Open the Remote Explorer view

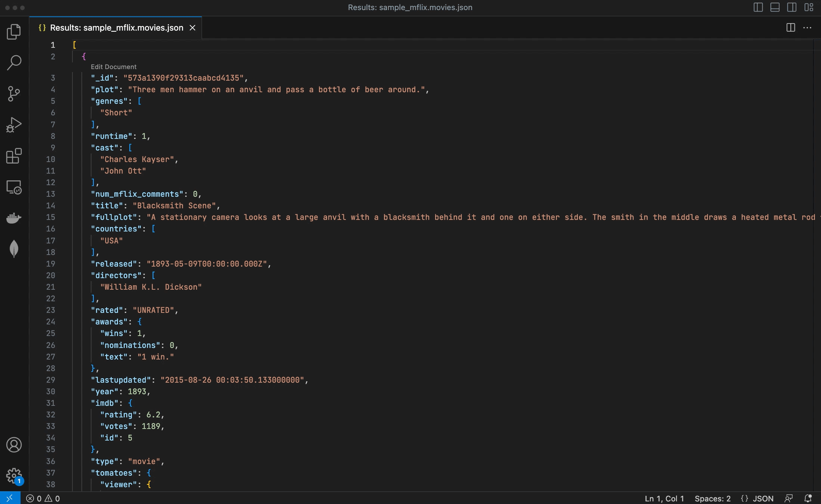(14, 187)
